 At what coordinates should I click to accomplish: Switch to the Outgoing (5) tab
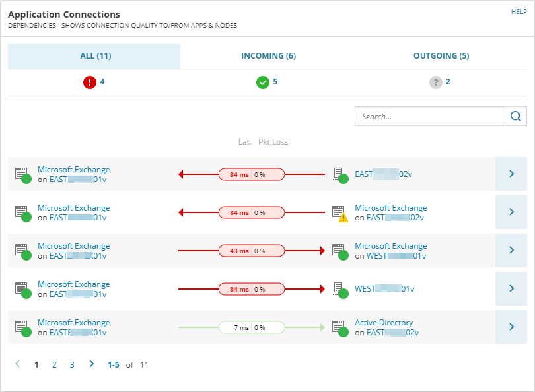[441, 56]
